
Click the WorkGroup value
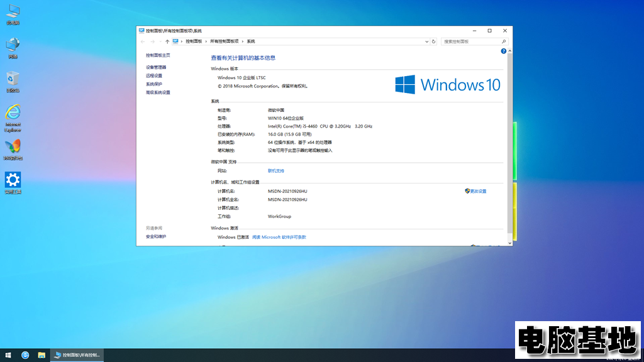pos(279,216)
